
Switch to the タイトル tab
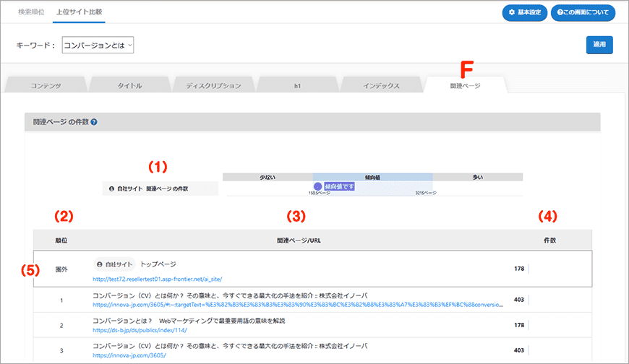pos(129,85)
